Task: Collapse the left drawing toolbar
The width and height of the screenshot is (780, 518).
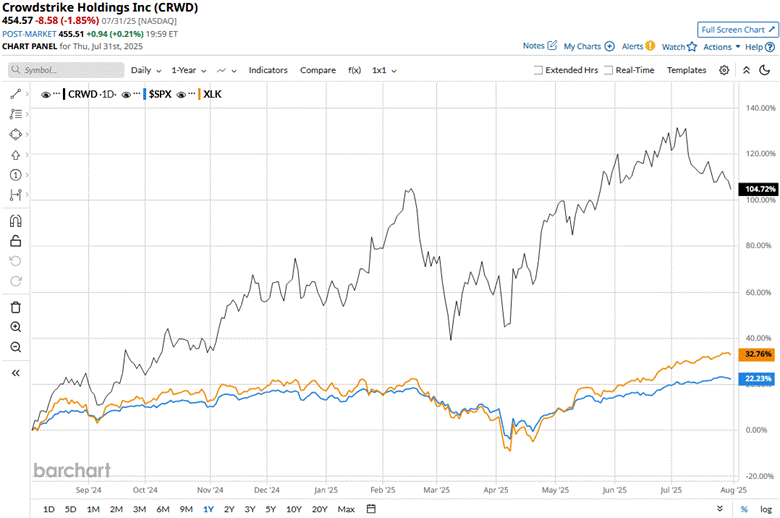Action: (15, 373)
